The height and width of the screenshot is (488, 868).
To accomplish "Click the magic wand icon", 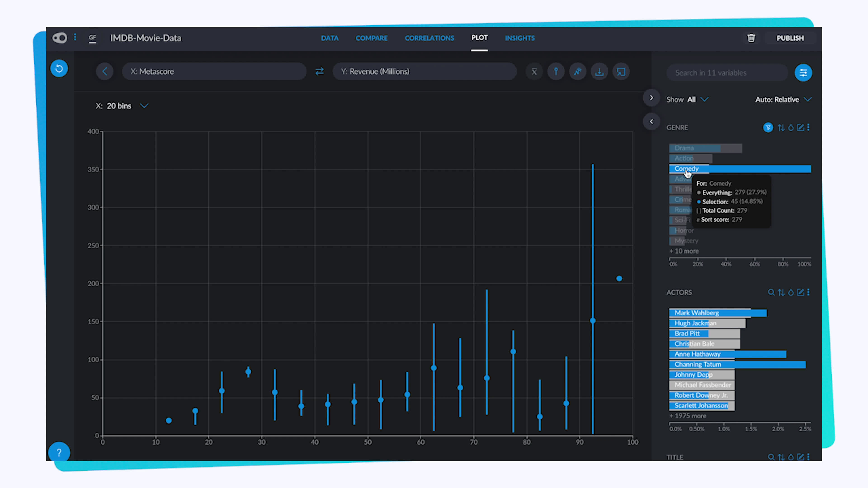I will coord(578,71).
